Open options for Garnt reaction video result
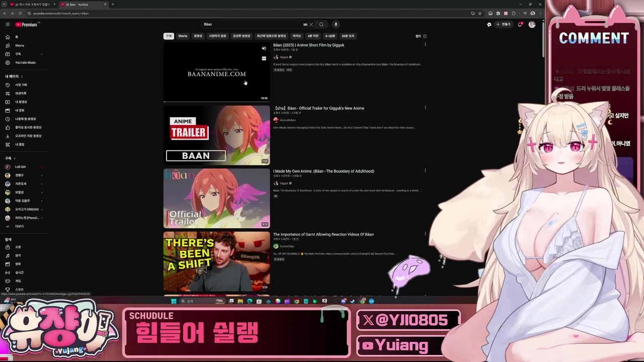 point(425,234)
